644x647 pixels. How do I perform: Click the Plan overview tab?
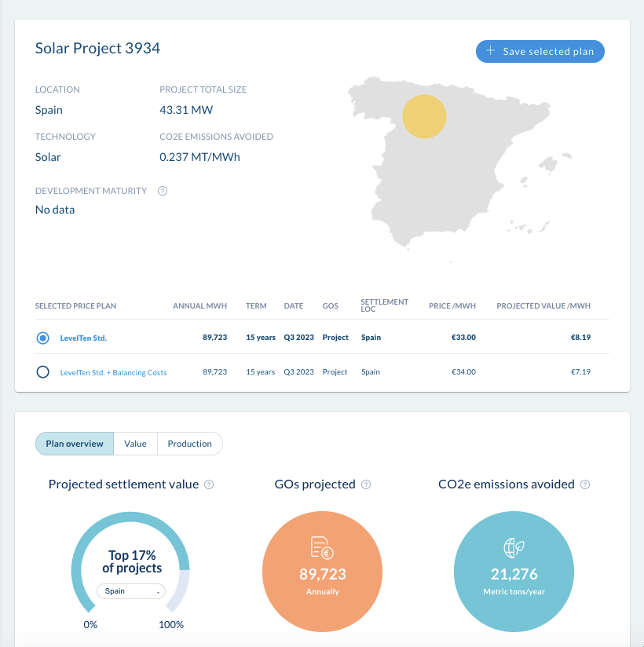click(74, 443)
